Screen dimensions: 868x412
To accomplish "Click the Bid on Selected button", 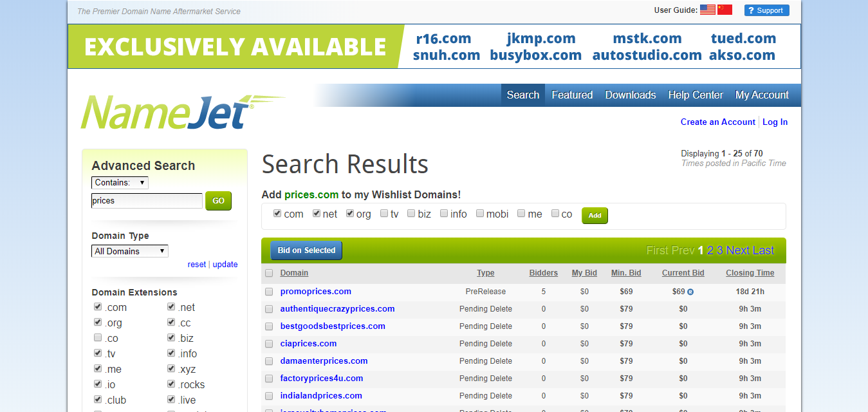I will pyautogui.click(x=306, y=250).
